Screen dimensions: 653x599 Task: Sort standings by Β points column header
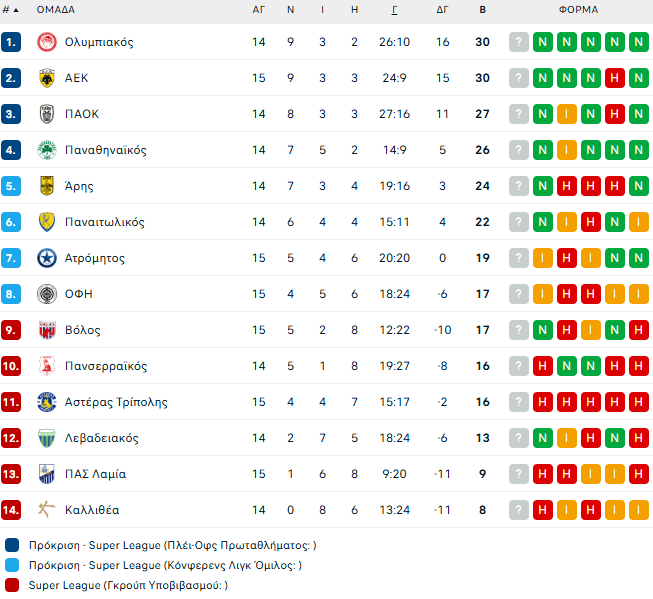(483, 10)
